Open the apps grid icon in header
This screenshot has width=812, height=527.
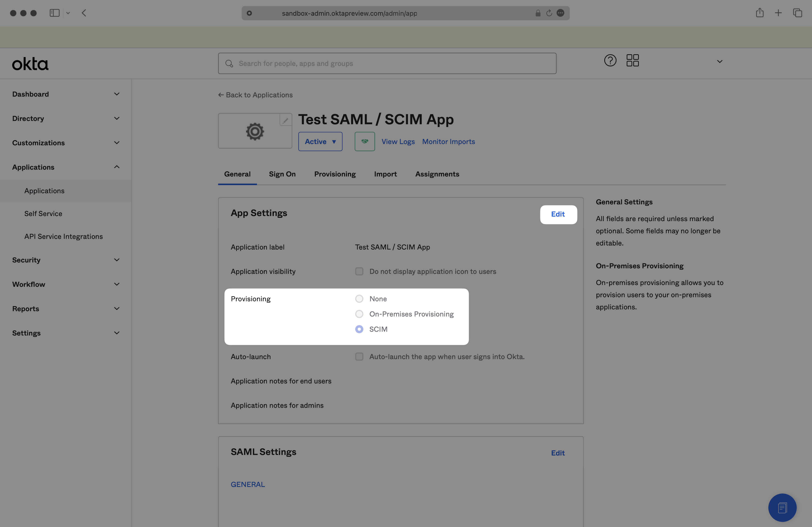[632, 61]
